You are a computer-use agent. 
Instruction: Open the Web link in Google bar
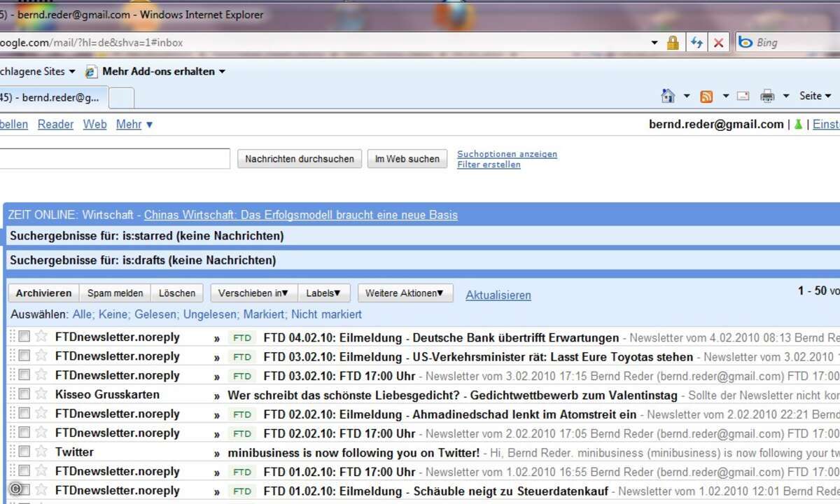[x=95, y=125]
